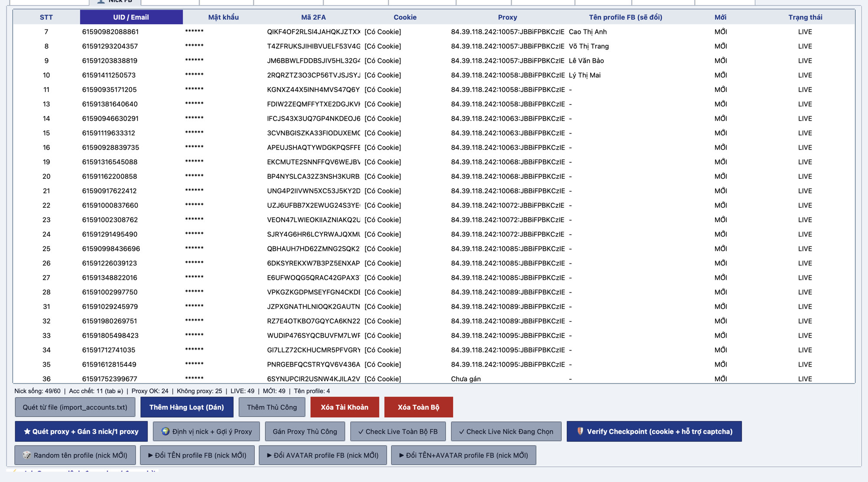Image resolution: width=868 pixels, height=482 pixels.
Task: Click 2FA code APEUJSHAQTYWDGKPQSFFE
Action: 313,148
